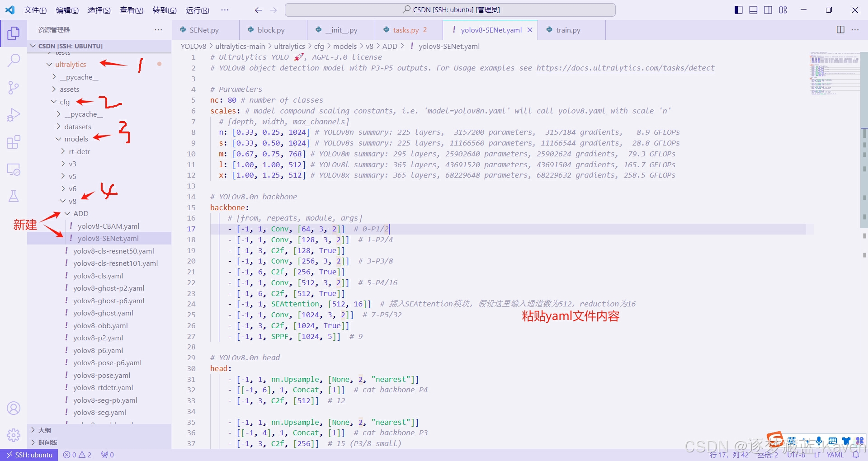Image resolution: width=868 pixels, height=461 pixels.
Task: Open the Extensions view
Action: 14,142
